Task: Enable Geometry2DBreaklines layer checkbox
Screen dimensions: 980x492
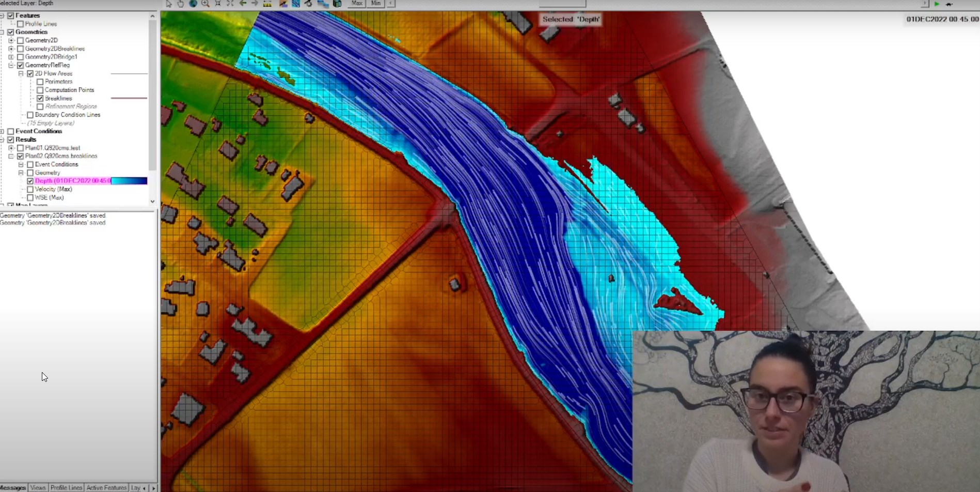Action: pyautogui.click(x=20, y=49)
